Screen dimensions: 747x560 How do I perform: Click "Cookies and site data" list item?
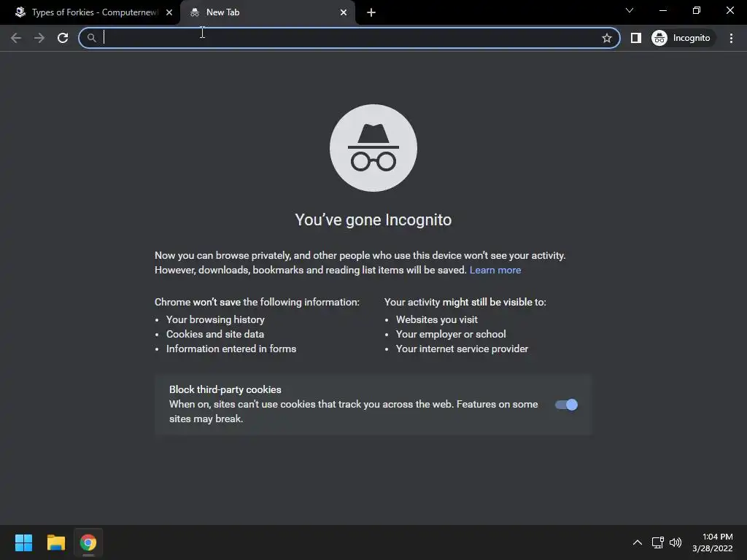215,334
